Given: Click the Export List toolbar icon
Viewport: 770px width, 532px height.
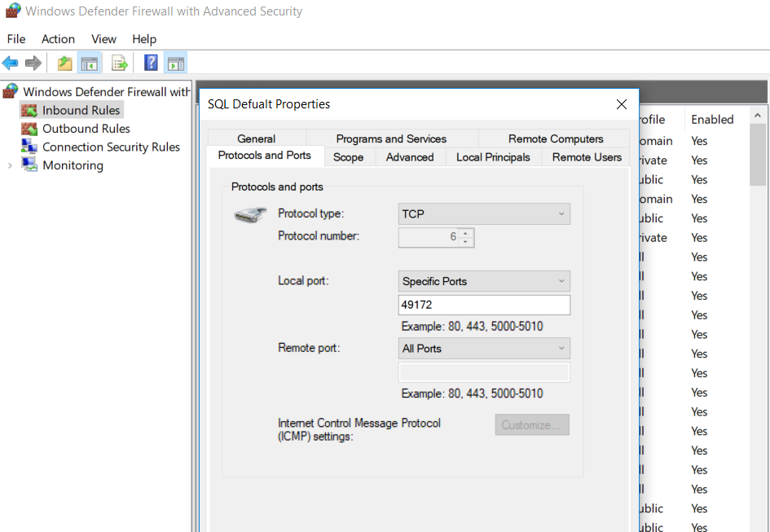Looking at the screenshot, I should coord(120,63).
